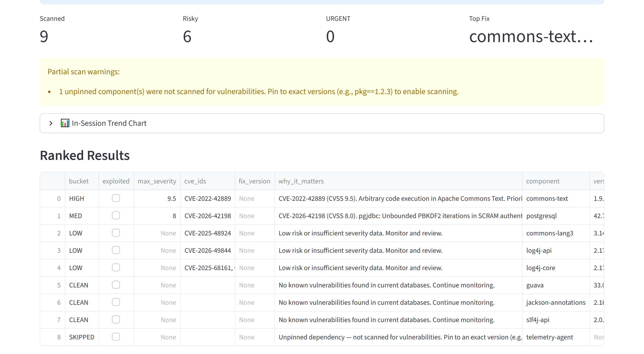The width and height of the screenshot is (644, 354).
Task: Sort by the fix_version column header
Action: point(254,181)
